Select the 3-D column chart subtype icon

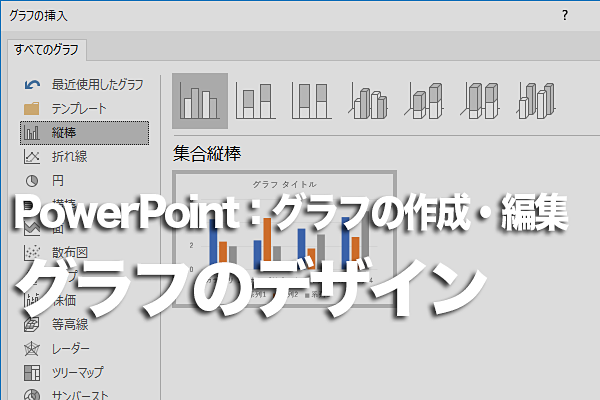click(x=536, y=101)
